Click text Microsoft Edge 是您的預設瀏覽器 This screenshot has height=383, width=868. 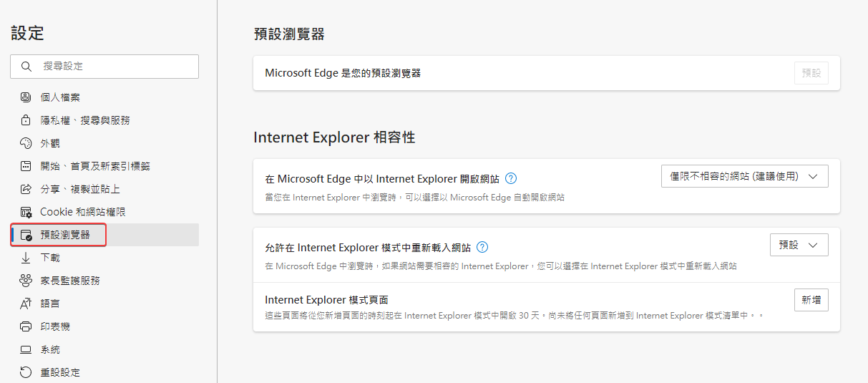coord(343,73)
